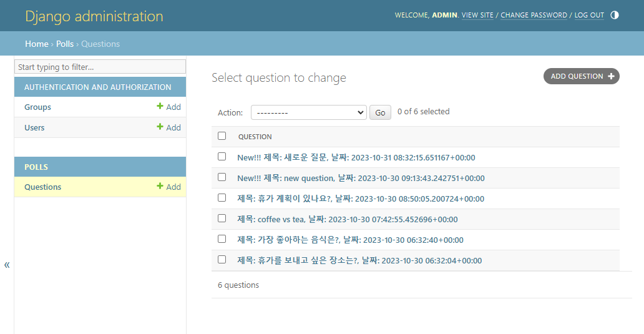
Task: Check the box for '휴가 계획이 있나요?' row
Action: (x=222, y=198)
